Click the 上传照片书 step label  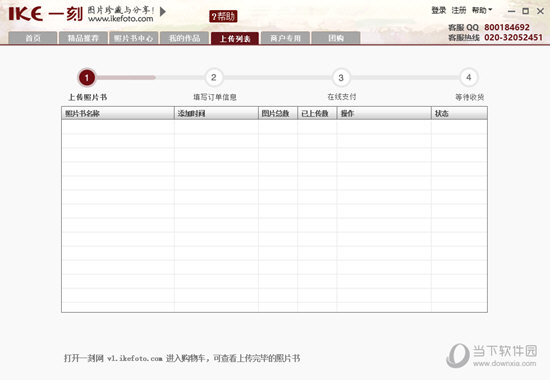[87, 97]
